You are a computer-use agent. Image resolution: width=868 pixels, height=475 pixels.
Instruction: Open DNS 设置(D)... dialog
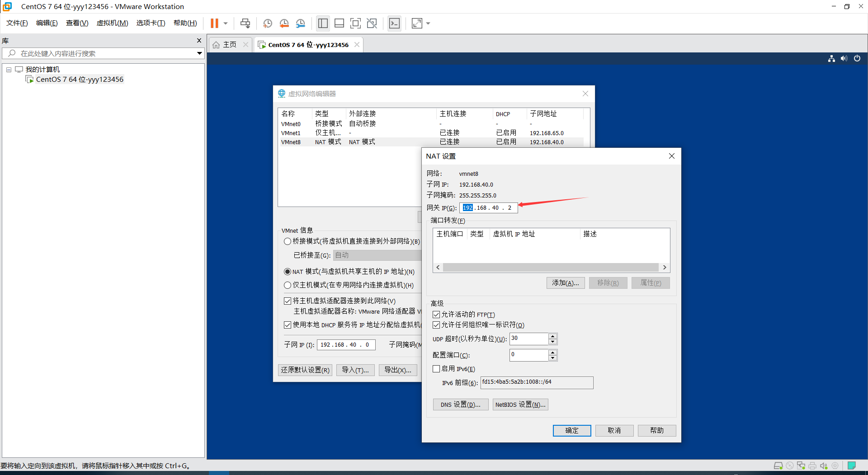pos(461,404)
